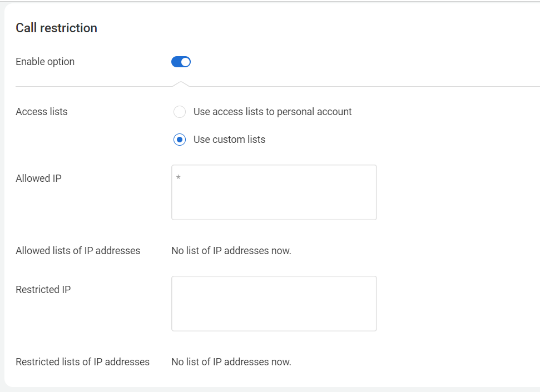Click the small pointer notch under the toggle
This screenshot has width=540, height=392.
click(x=181, y=84)
